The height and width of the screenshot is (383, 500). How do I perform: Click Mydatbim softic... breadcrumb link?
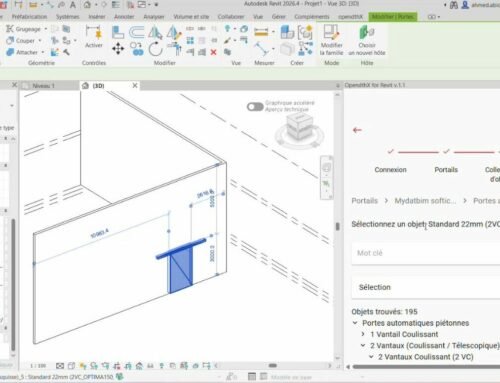425,201
